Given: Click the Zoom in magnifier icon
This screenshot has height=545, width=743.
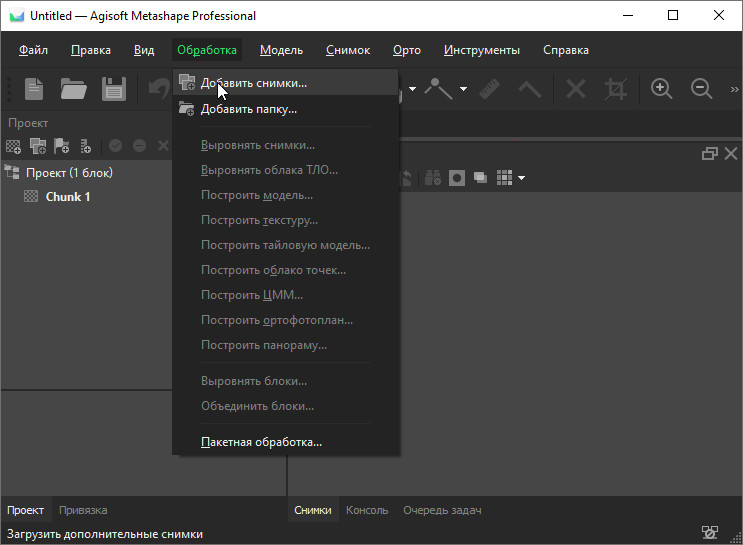Looking at the screenshot, I should (x=661, y=88).
